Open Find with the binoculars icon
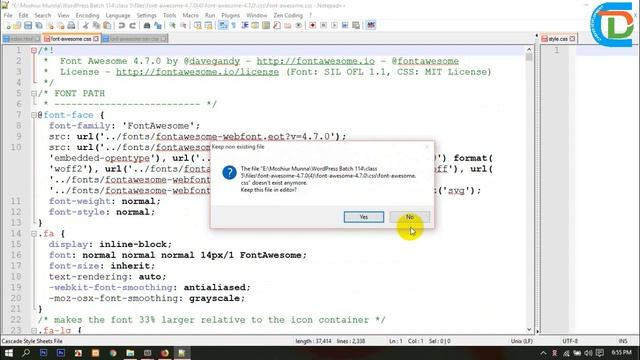Viewport: 640px width, 360px height. click(147, 25)
